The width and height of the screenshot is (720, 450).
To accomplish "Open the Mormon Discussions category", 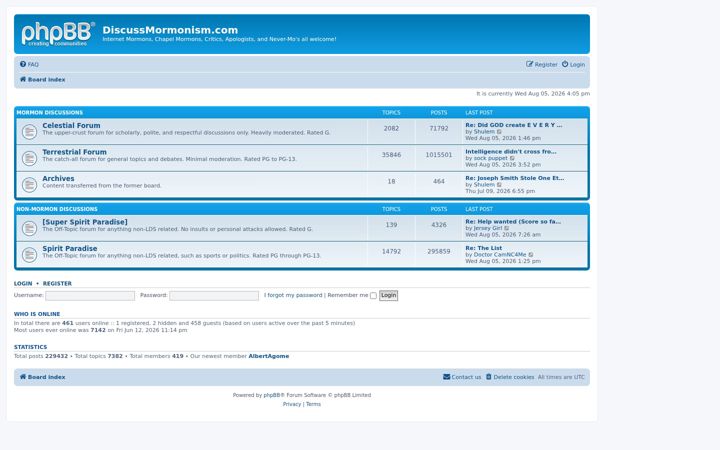I will 50,112.
